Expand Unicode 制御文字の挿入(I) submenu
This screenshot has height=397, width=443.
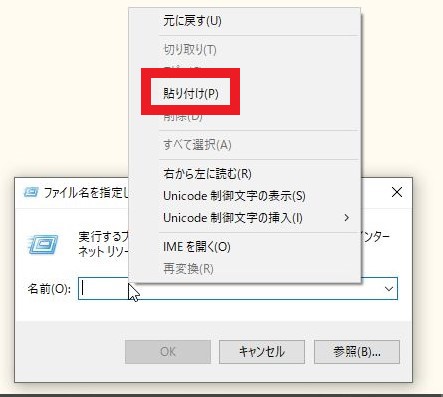(x=244, y=218)
